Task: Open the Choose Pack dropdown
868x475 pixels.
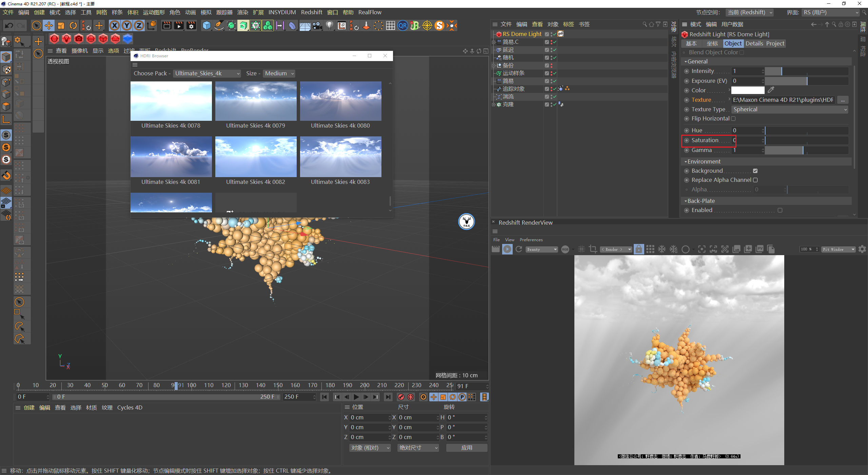Action: coord(207,74)
